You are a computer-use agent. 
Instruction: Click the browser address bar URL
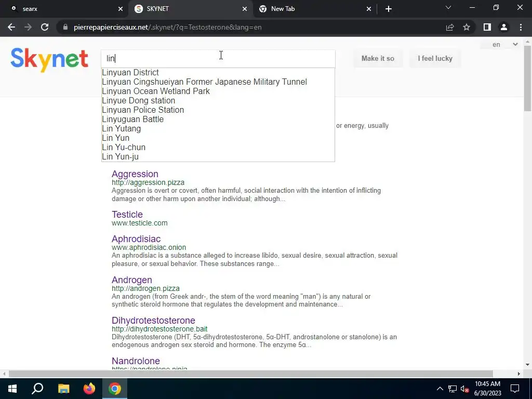pyautogui.click(x=168, y=27)
